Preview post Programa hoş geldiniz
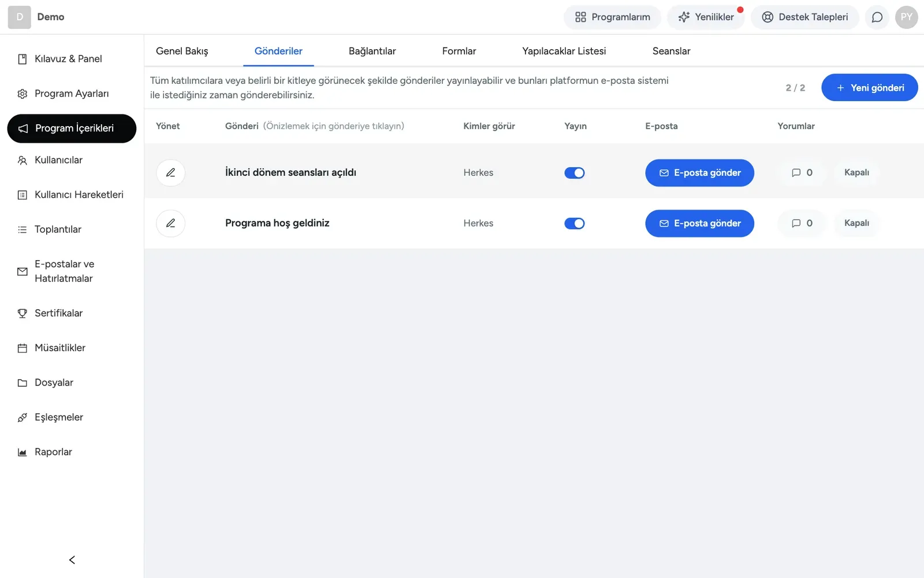The height and width of the screenshot is (578, 924). point(277,223)
